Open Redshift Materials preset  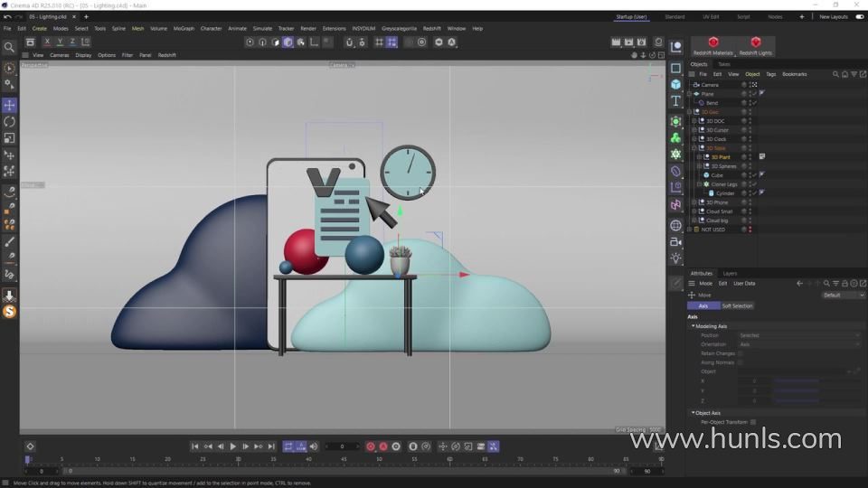coord(712,46)
